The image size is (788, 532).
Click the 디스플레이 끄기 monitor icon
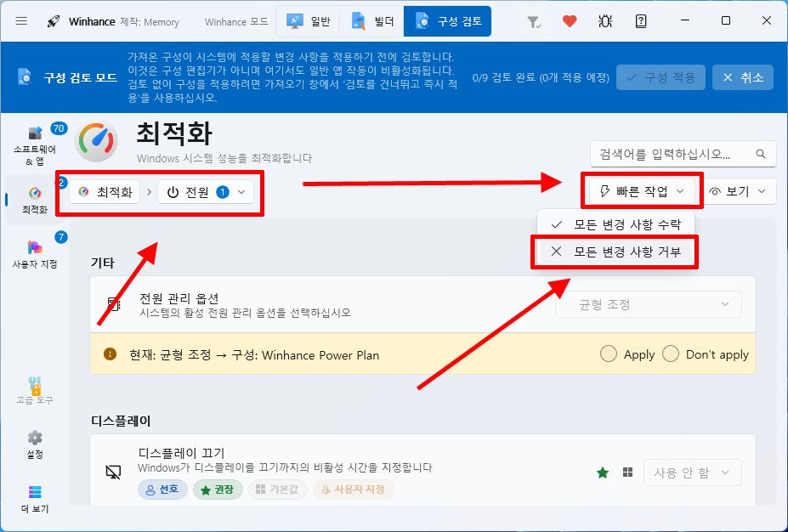coord(113,473)
